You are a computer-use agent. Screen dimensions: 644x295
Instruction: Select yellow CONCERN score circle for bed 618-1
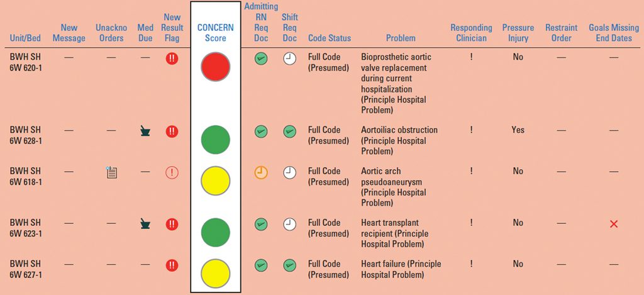tap(216, 181)
